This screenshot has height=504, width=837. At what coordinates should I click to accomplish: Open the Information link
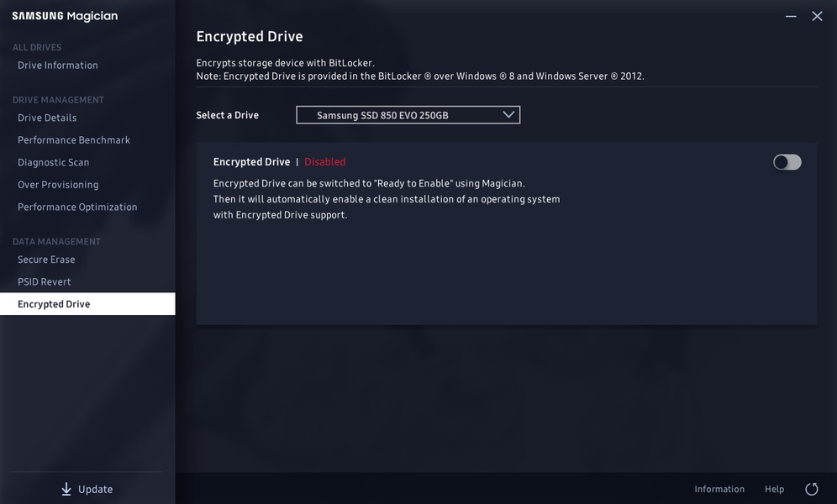719,489
